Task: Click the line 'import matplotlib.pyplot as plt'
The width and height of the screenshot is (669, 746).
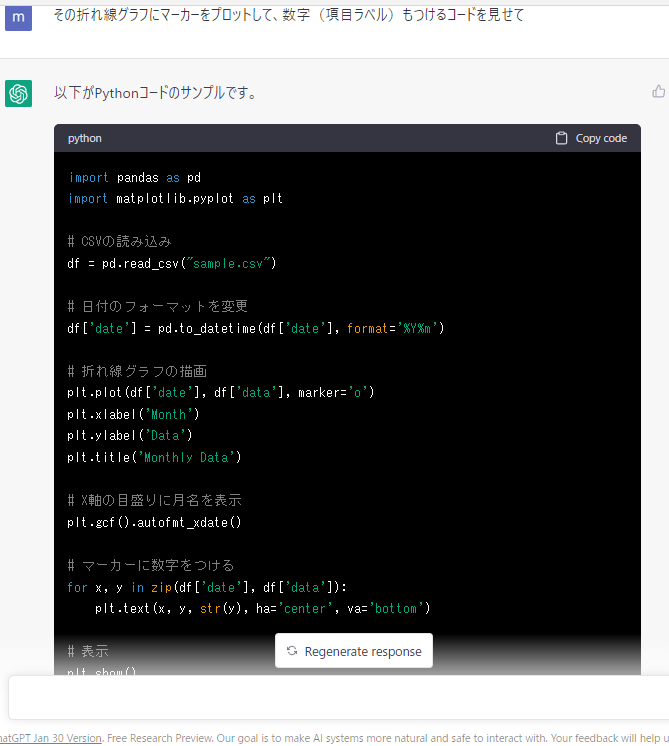Action: (x=175, y=198)
